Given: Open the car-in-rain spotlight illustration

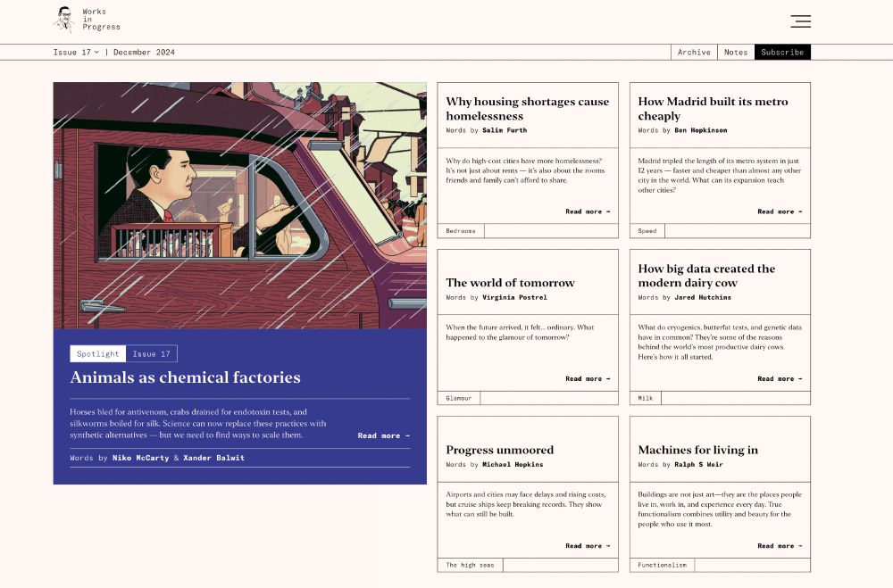Looking at the screenshot, I should pos(239,205).
